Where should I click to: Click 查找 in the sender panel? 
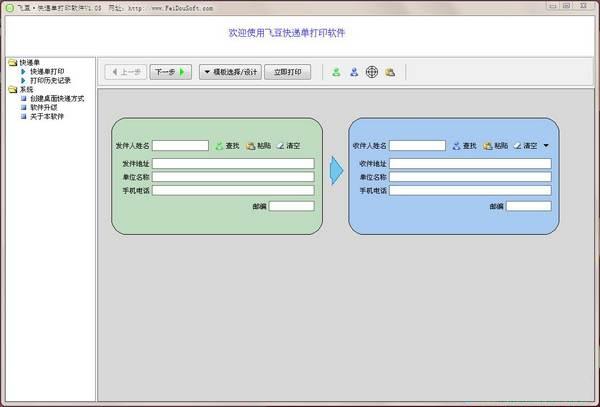(x=228, y=146)
